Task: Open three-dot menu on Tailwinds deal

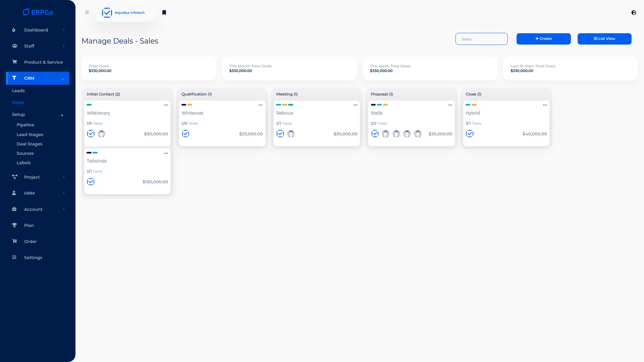Action: (x=166, y=153)
